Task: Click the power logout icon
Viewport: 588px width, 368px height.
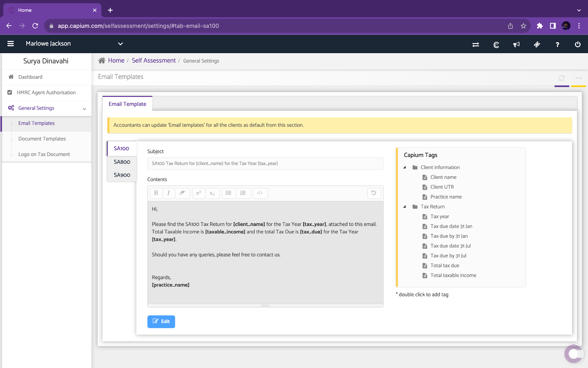Action: [578, 45]
